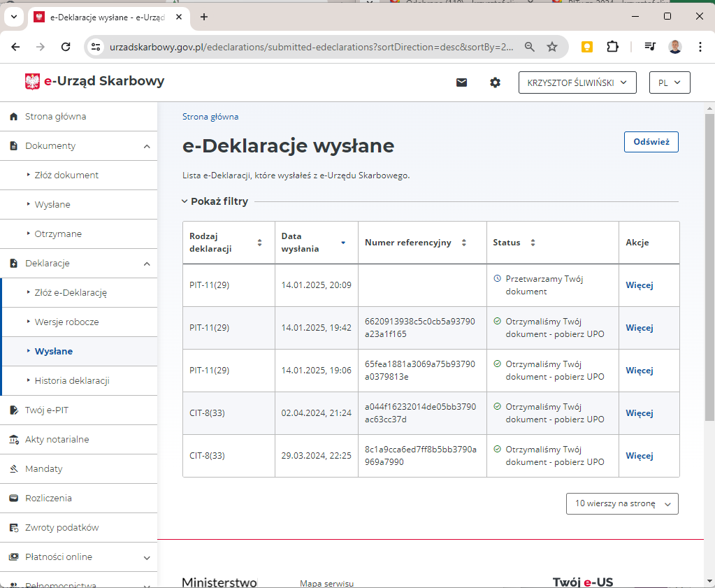
Task: Collapse the Dokumenty sidebar section
Action: 147,146
